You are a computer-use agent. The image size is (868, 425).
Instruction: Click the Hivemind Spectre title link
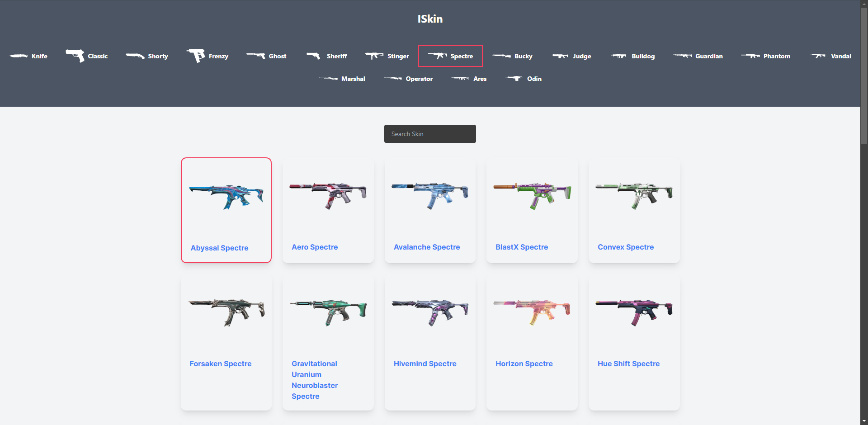(x=425, y=364)
